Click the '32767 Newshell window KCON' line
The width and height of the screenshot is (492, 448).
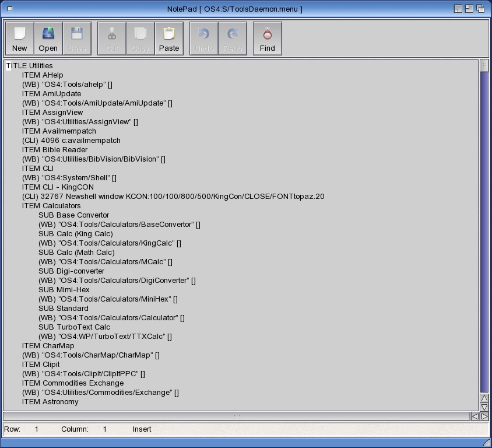[x=173, y=197]
